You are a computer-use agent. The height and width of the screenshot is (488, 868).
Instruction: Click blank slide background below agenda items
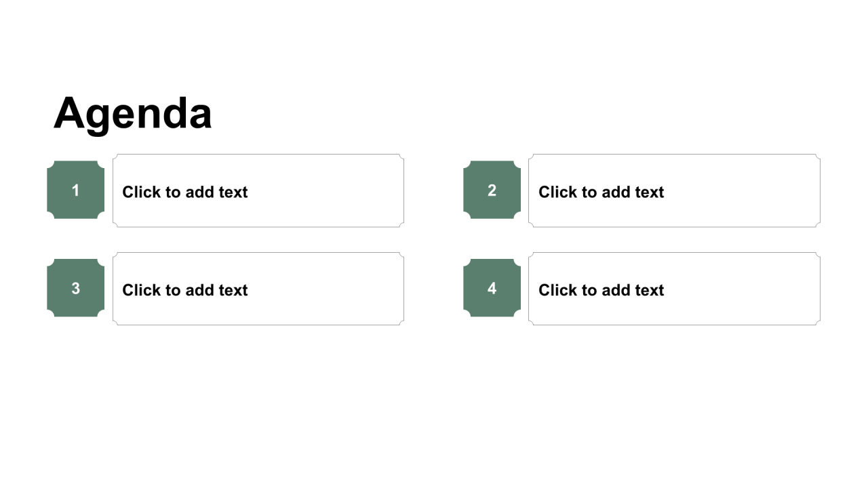click(x=434, y=407)
